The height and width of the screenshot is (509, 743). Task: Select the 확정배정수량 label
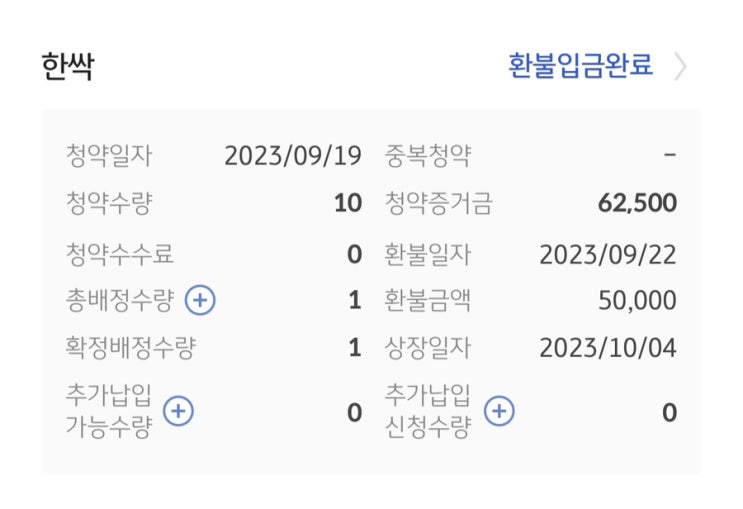pos(131,348)
